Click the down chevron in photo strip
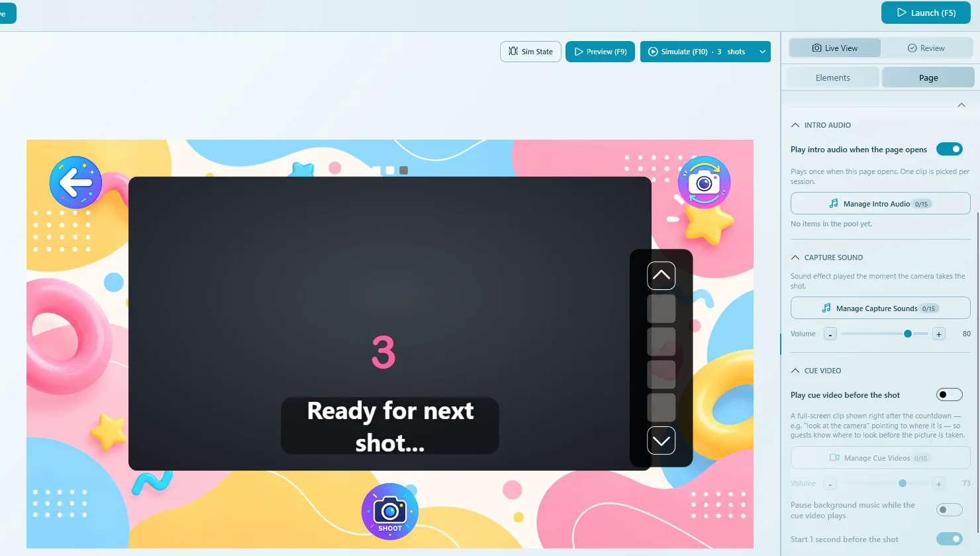Viewport: 980px width, 556px height. point(661,441)
